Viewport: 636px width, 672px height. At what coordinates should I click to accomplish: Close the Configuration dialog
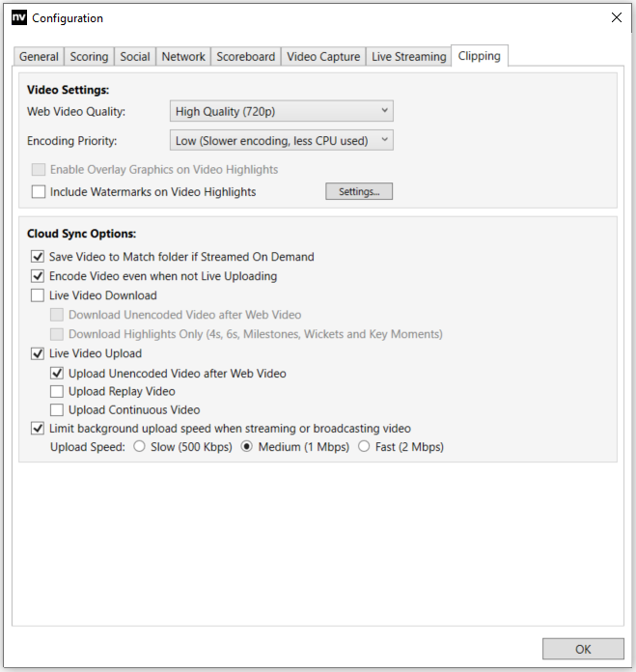[x=617, y=17]
